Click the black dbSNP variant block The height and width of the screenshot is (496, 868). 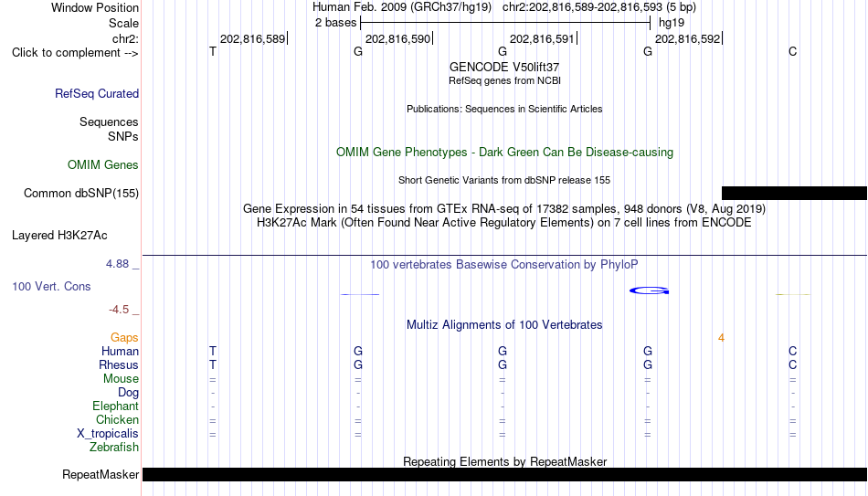(x=794, y=194)
